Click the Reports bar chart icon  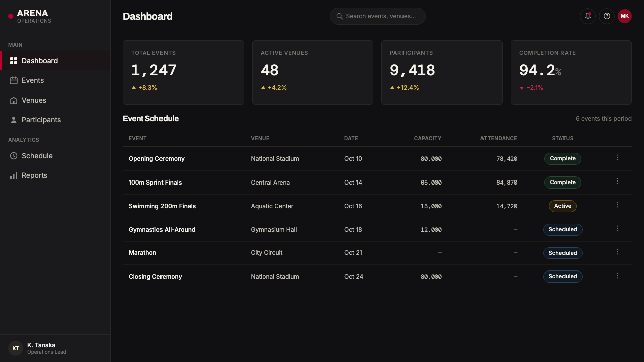click(14, 175)
